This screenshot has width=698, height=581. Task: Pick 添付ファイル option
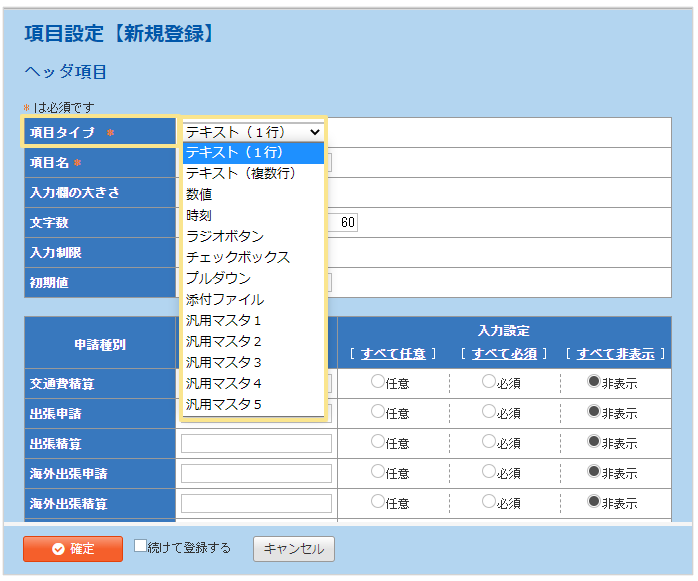[225, 299]
